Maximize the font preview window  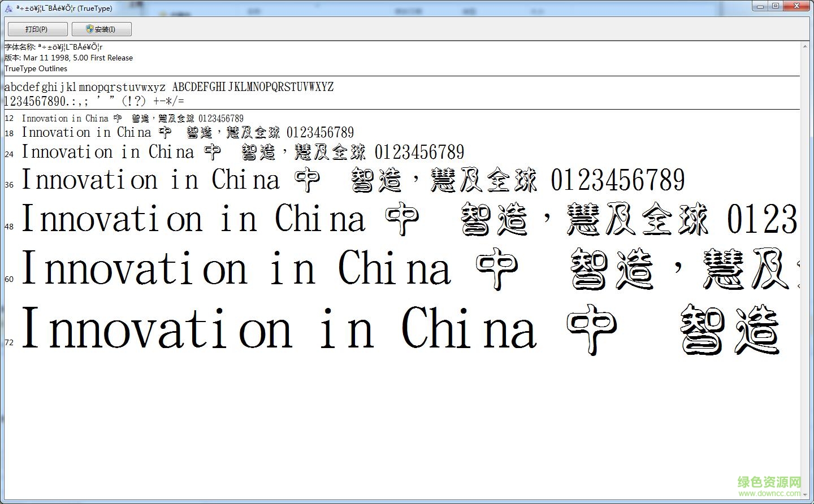coord(776,6)
